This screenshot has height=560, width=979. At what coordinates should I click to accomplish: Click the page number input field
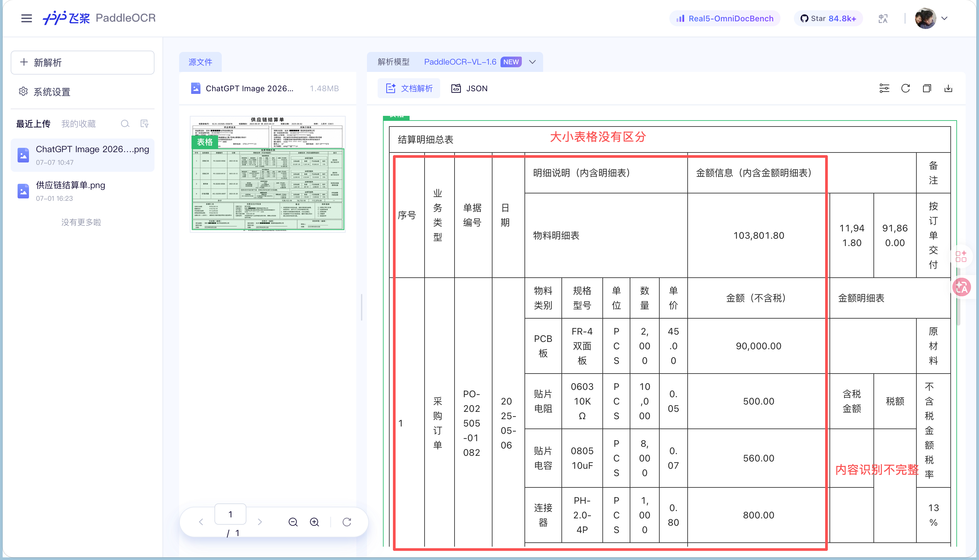pos(230,514)
